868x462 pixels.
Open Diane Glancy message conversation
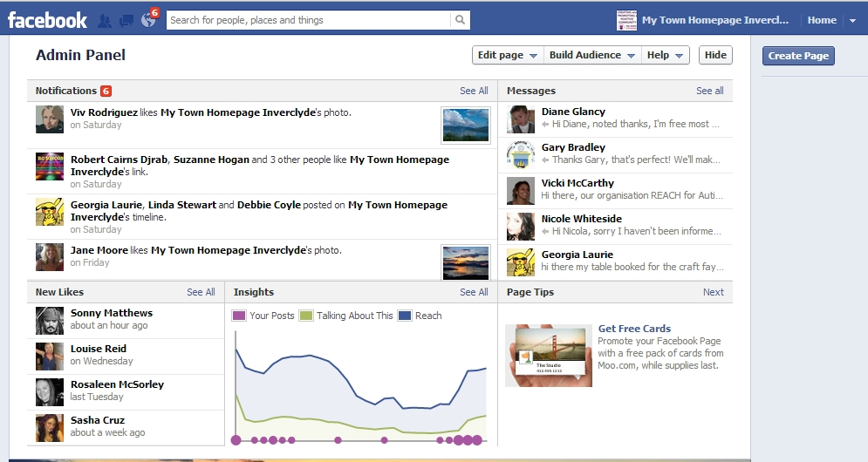(615, 119)
